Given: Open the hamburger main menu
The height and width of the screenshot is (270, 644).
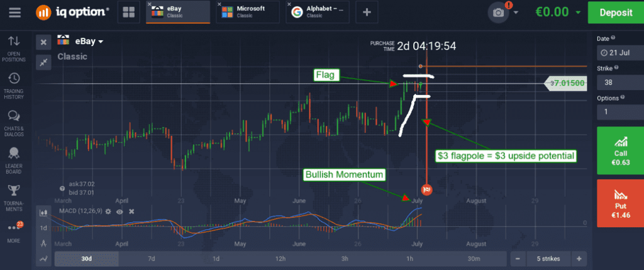Looking at the screenshot, I should tap(14, 13).
